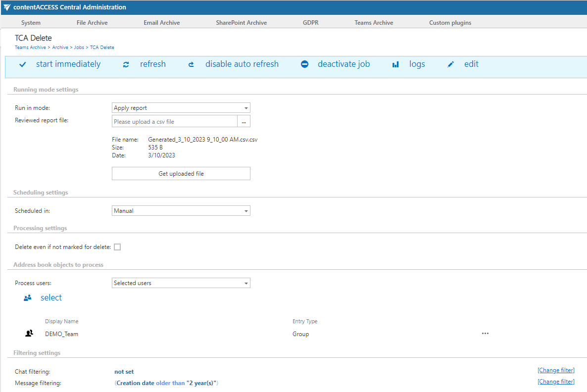Image resolution: width=587 pixels, height=392 pixels.
Task: Click the start immediately checkmark icon
Action: click(x=22, y=64)
